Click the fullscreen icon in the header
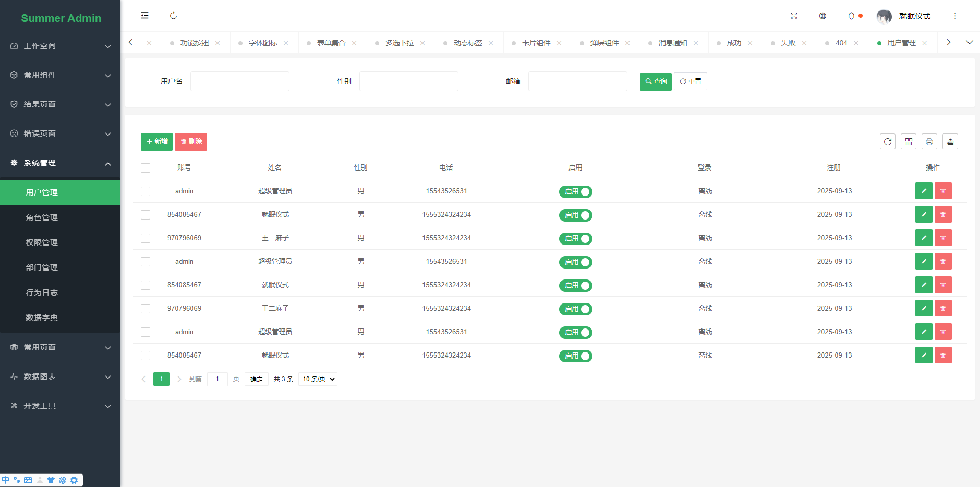 coord(794,16)
